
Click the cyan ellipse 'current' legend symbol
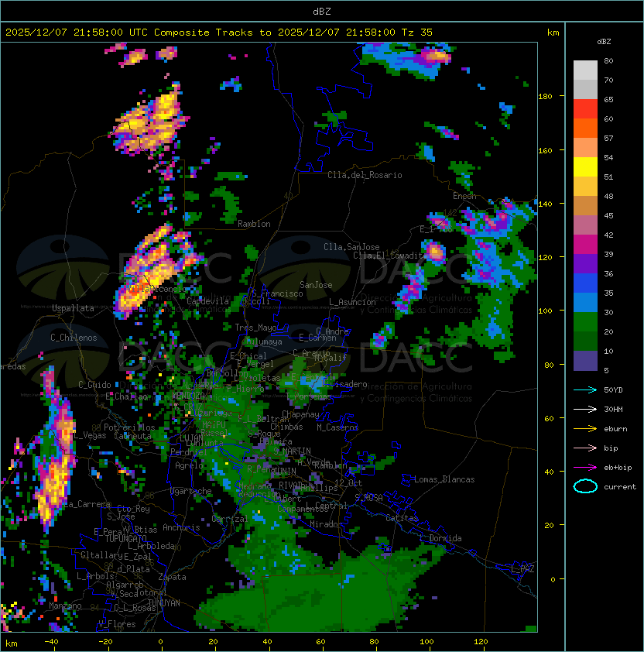585,486
